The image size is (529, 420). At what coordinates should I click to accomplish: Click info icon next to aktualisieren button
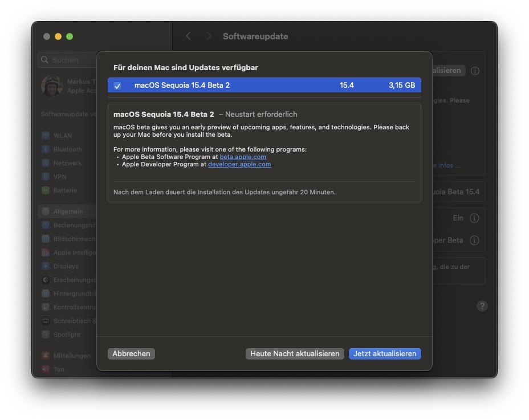(x=475, y=71)
